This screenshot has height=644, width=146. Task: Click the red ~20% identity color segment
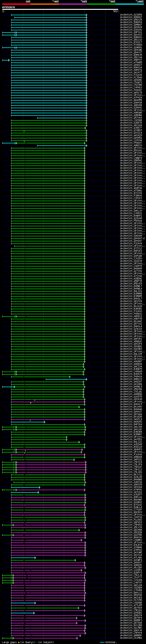pos(16,4)
